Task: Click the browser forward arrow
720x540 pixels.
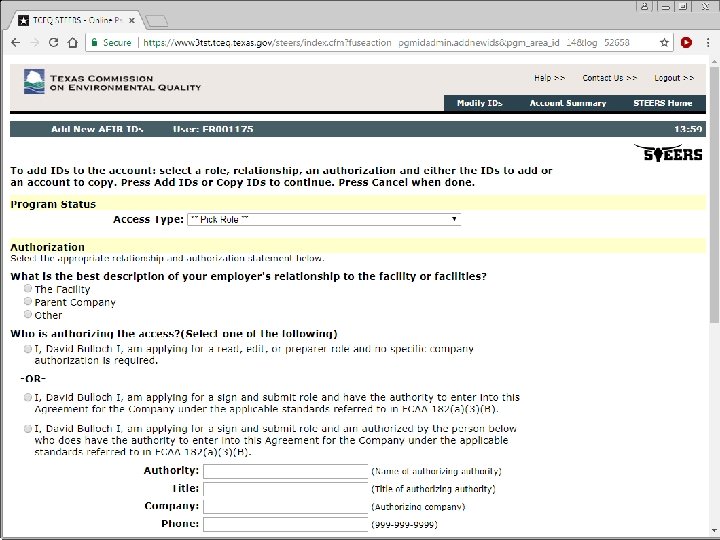Action: coord(34,43)
